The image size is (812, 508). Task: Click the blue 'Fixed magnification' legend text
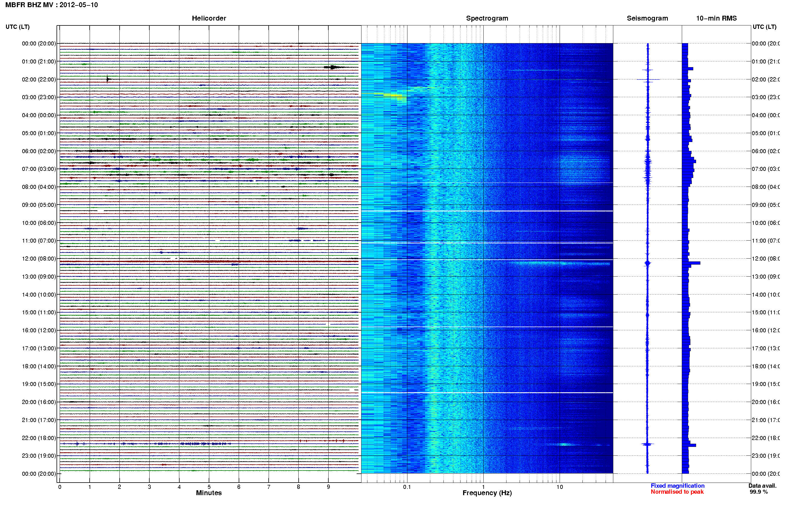tap(678, 486)
